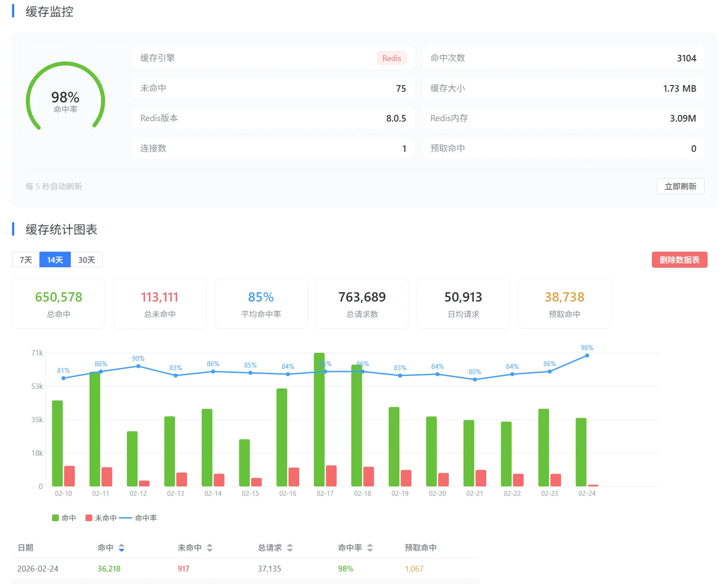Sort table by 命中率 column arrows
728x584 pixels.
coord(370,548)
